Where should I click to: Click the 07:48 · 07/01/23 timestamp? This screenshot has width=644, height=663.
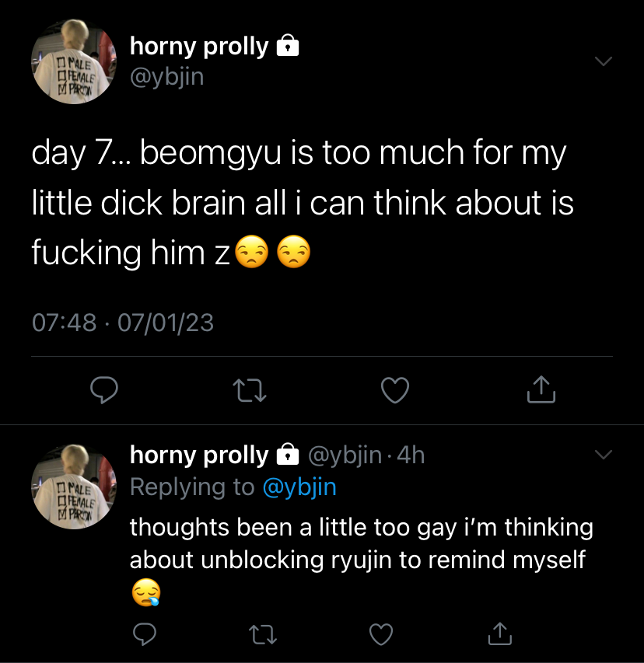pyautogui.click(x=123, y=323)
